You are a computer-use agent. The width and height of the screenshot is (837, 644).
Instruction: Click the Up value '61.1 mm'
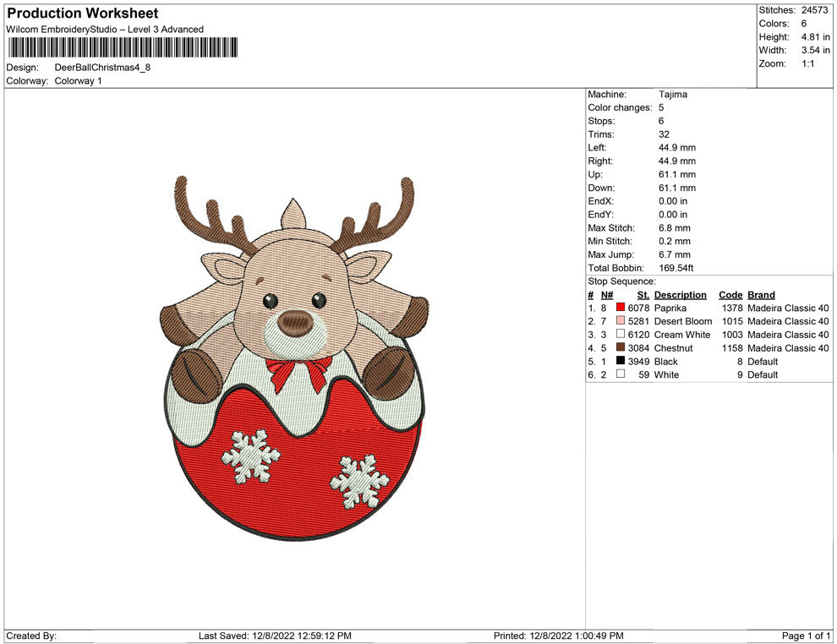[677, 174]
